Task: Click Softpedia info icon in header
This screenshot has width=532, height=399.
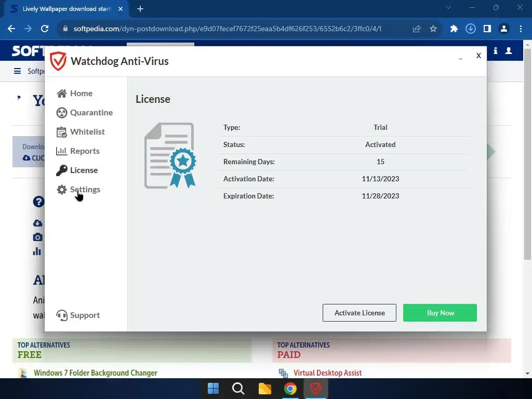Action: tap(495, 51)
